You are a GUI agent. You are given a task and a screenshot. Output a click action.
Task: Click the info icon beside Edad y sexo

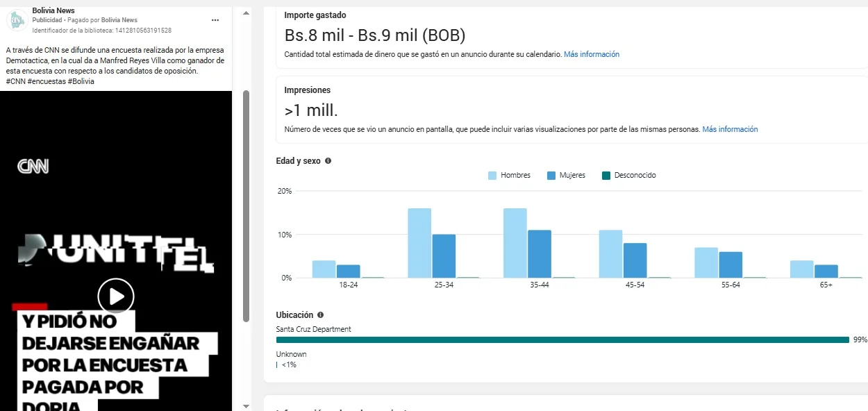click(328, 161)
